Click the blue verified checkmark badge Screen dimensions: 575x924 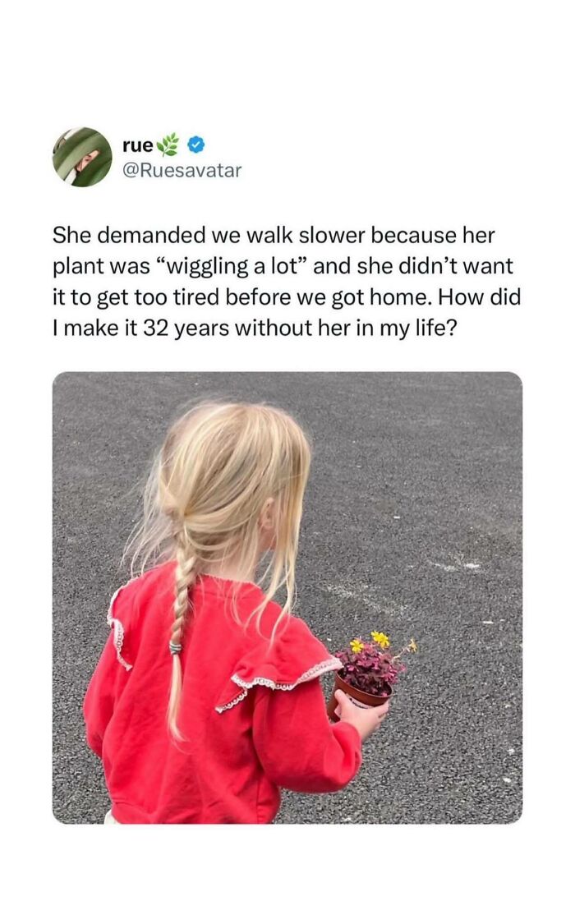click(x=196, y=145)
